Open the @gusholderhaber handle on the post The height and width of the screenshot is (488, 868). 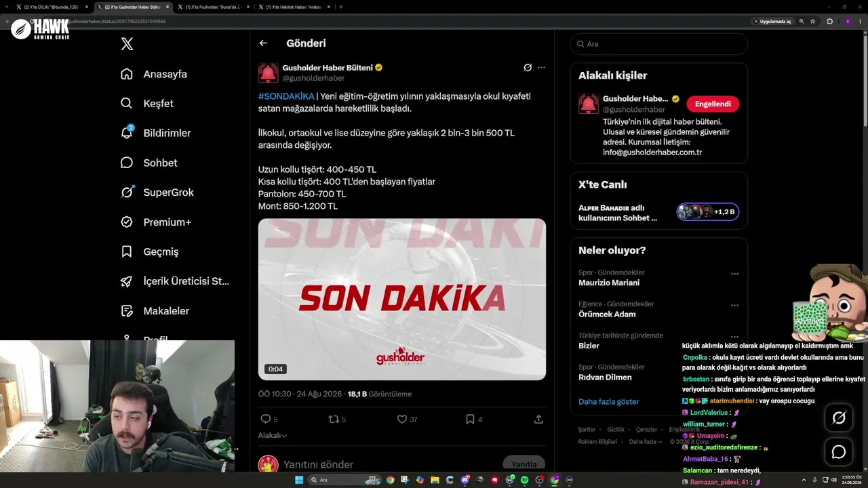(x=313, y=79)
